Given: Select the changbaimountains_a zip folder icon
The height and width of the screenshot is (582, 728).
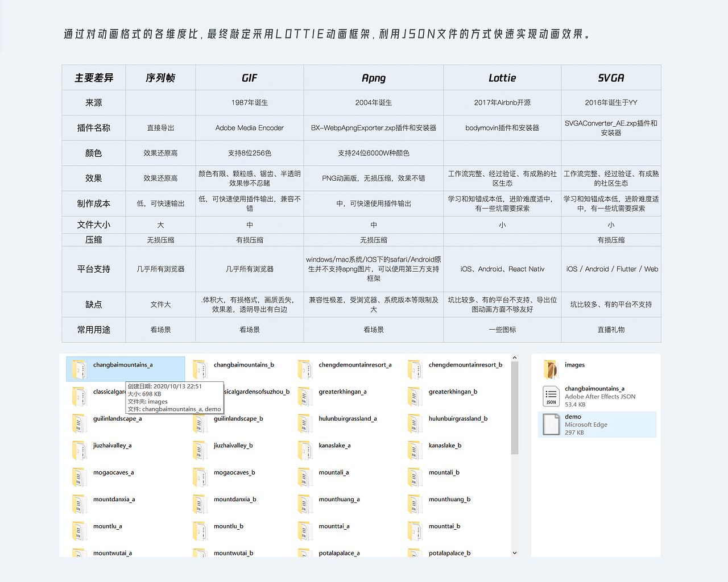Looking at the screenshot, I should tap(80, 369).
